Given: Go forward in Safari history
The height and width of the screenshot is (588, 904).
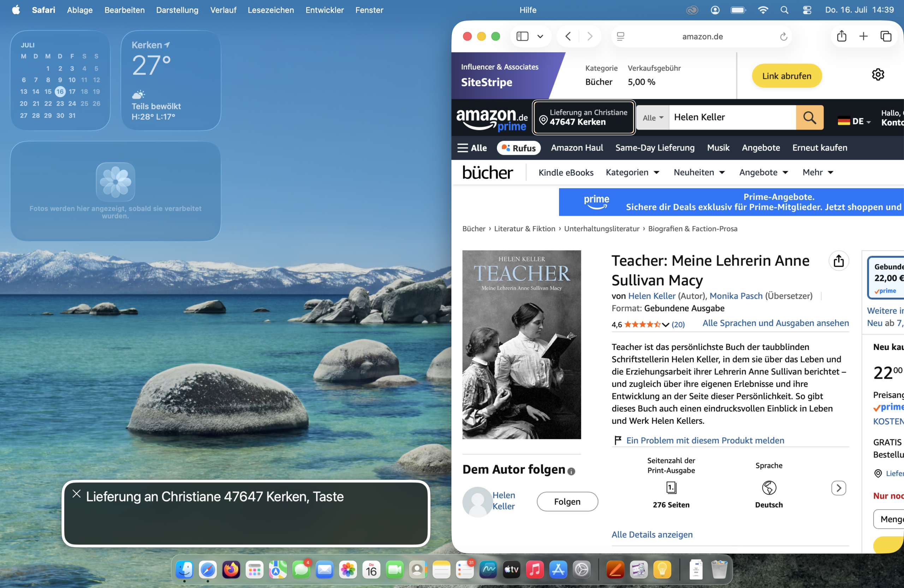Looking at the screenshot, I should 589,36.
